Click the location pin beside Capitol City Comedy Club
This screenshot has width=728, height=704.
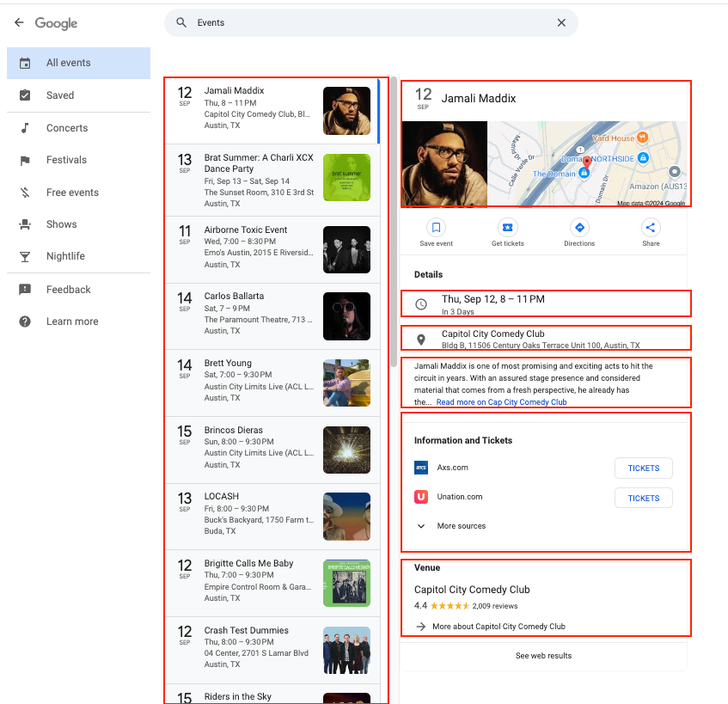pyautogui.click(x=421, y=340)
